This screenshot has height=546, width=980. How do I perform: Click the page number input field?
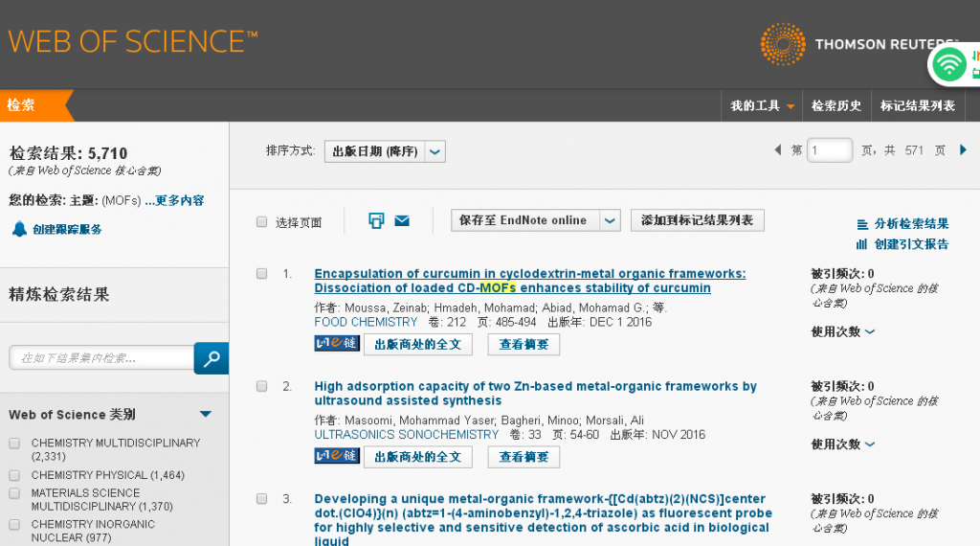830,150
